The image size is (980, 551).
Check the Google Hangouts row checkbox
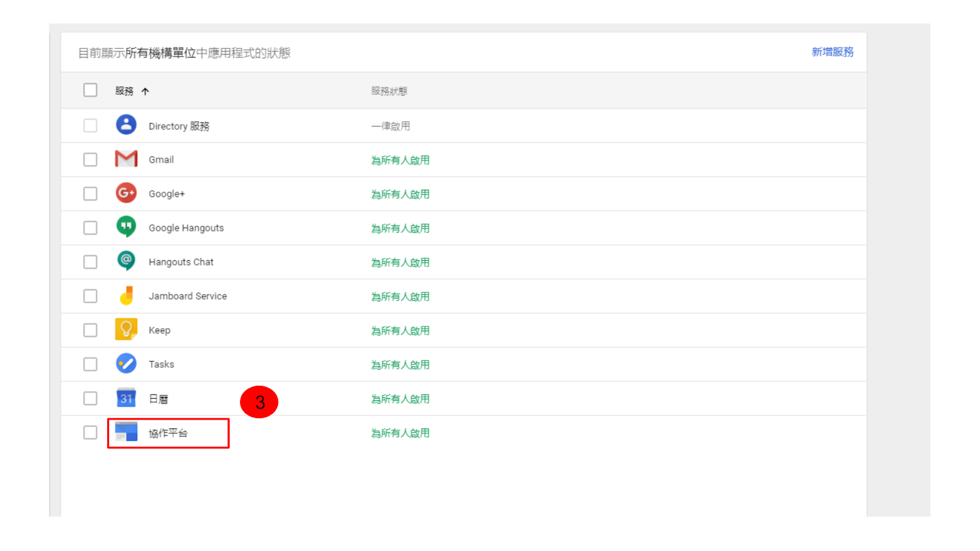[x=90, y=228]
